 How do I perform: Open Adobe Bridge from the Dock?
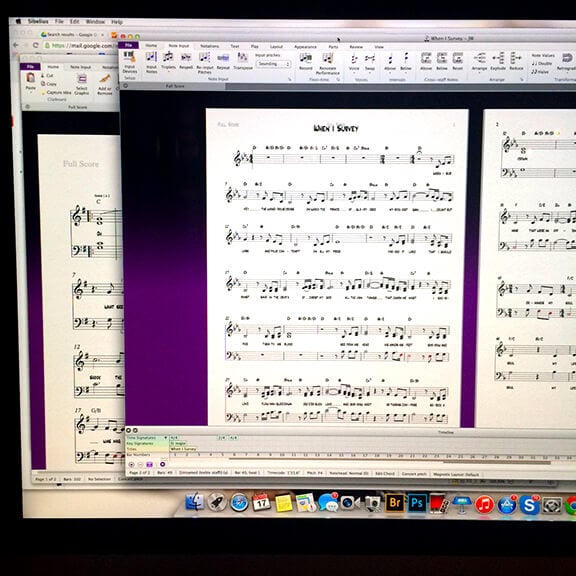tap(395, 503)
